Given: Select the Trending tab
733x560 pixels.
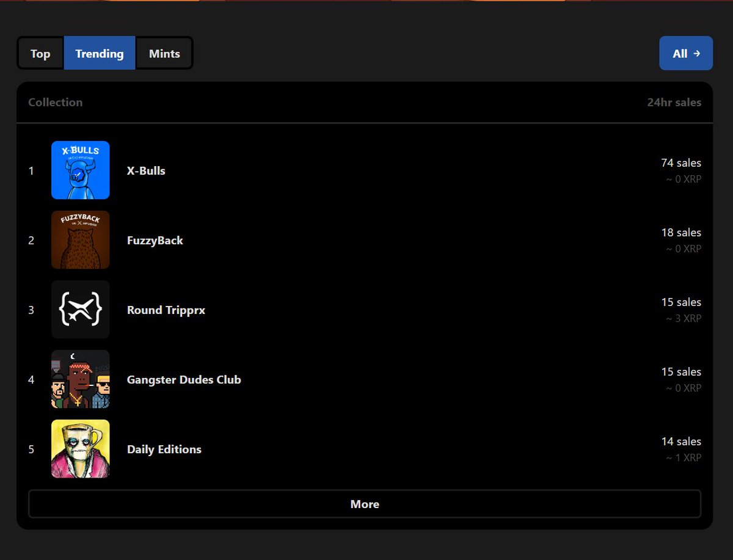Looking at the screenshot, I should pos(100,53).
